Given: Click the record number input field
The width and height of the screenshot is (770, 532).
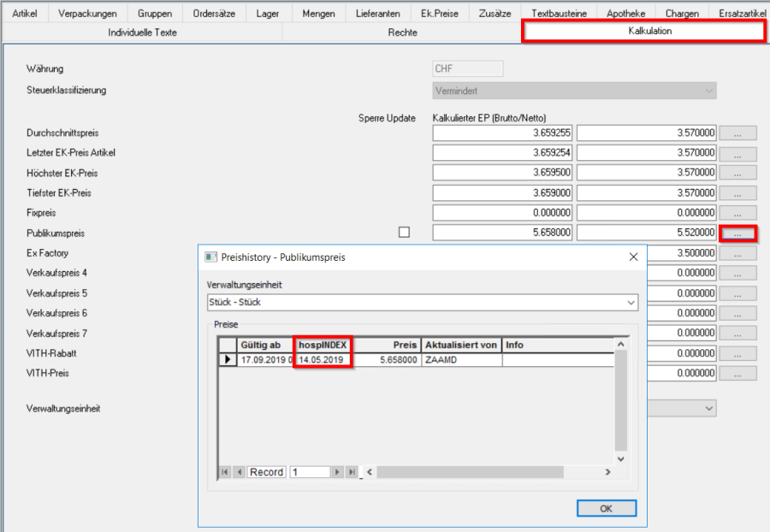Looking at the screenshot, I should click(x=309, y=472).
